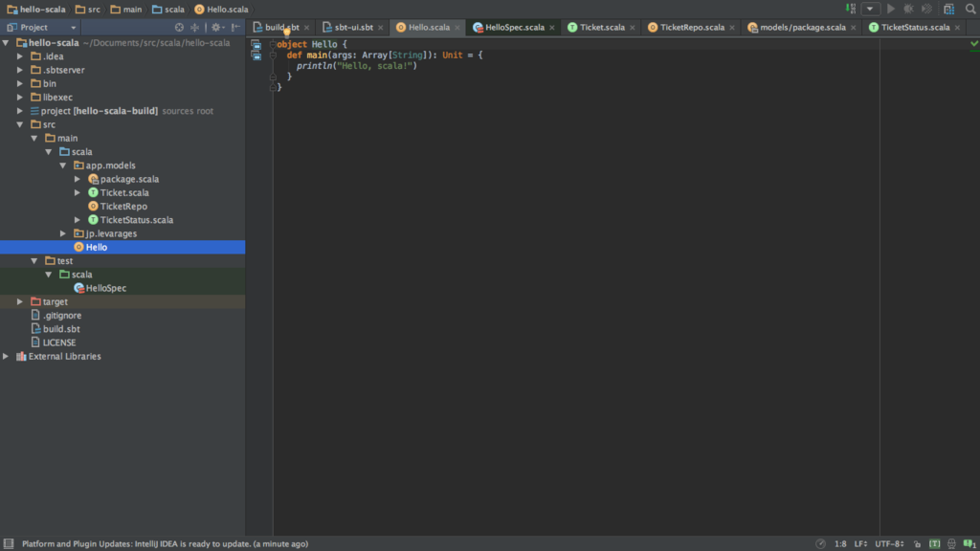The height and width of the screenshot is (551, 980).
Task: Click the Platform and Plugin Updates message
Action: point(165,544)
